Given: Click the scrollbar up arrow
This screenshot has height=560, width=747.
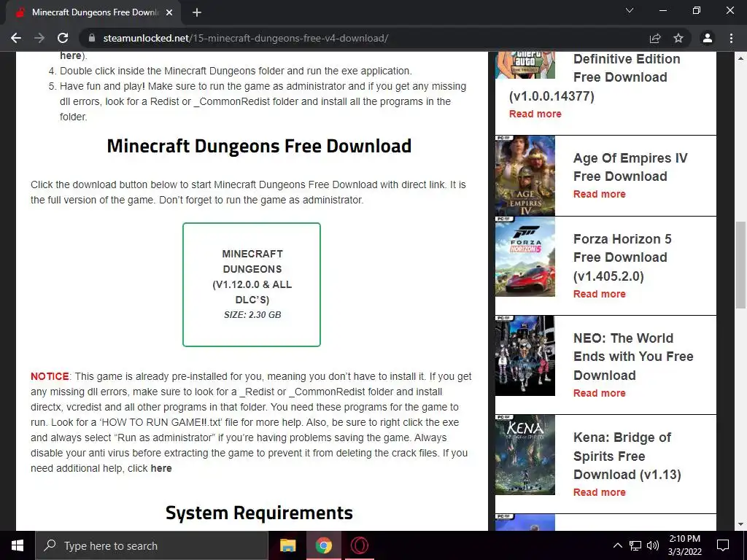Looking at the screenshot, I should pos(740,58).
